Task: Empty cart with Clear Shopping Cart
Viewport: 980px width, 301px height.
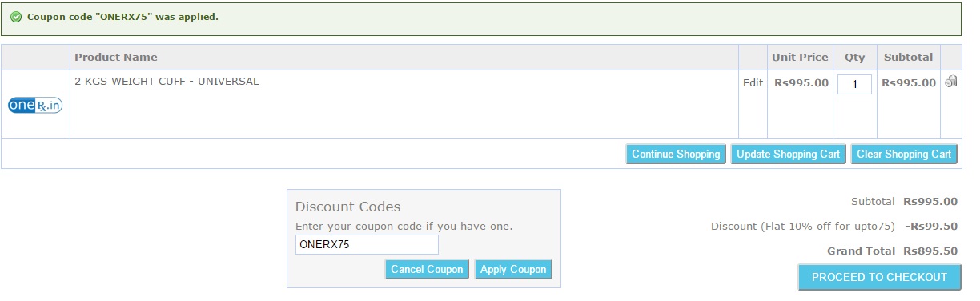Action: point(904,155)
